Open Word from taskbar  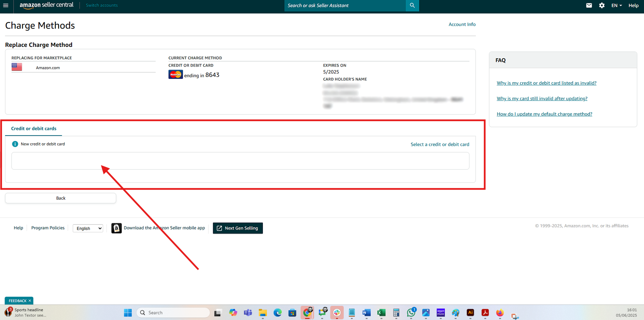point(366,312)
